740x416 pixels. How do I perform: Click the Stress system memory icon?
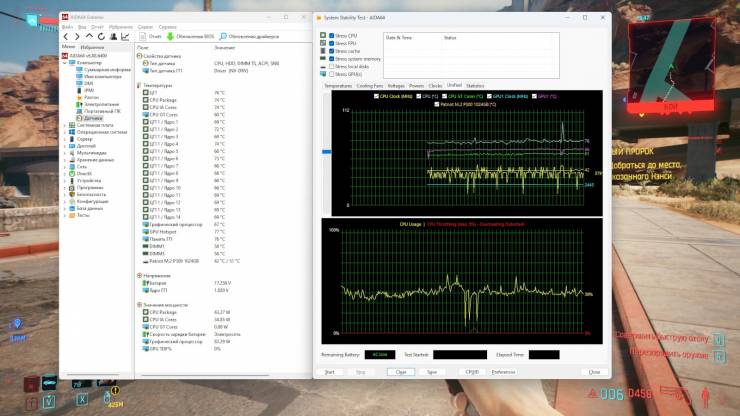point(323,59)
